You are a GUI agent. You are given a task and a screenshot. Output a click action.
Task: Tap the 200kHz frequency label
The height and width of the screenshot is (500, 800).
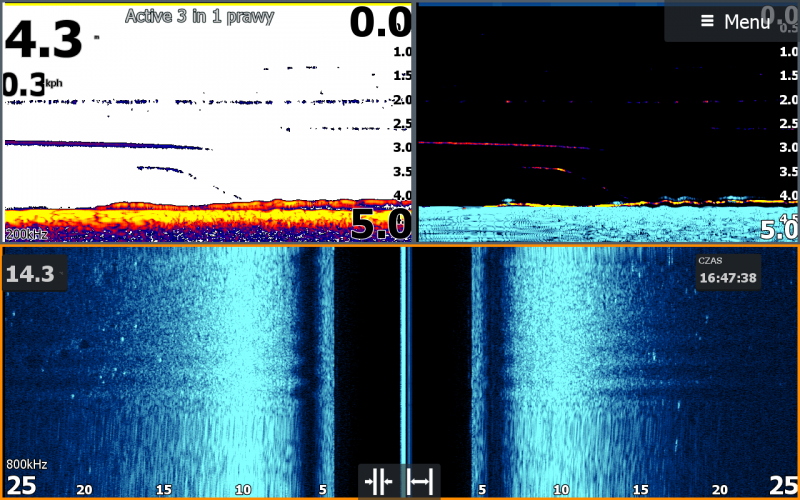[x=27, y=234]
